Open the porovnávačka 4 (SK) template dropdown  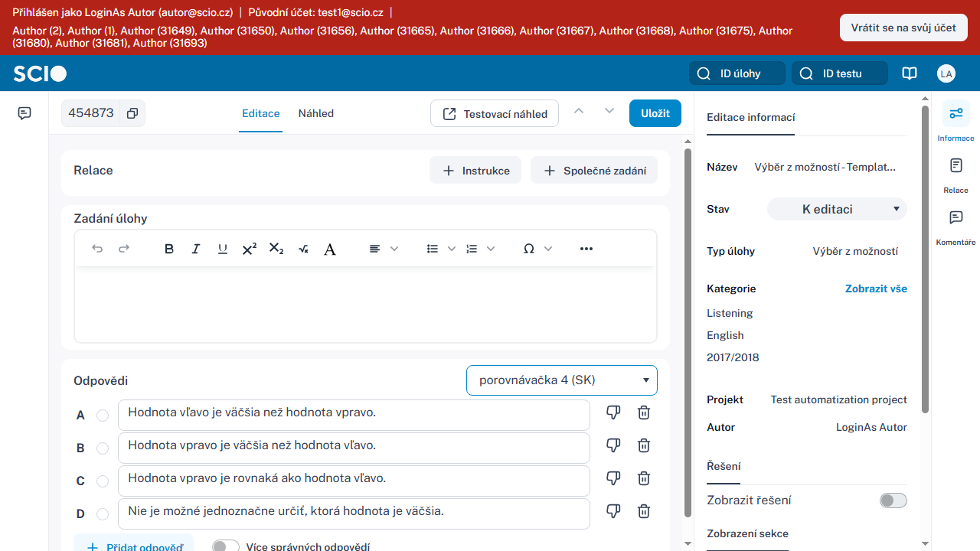(562, 380)
